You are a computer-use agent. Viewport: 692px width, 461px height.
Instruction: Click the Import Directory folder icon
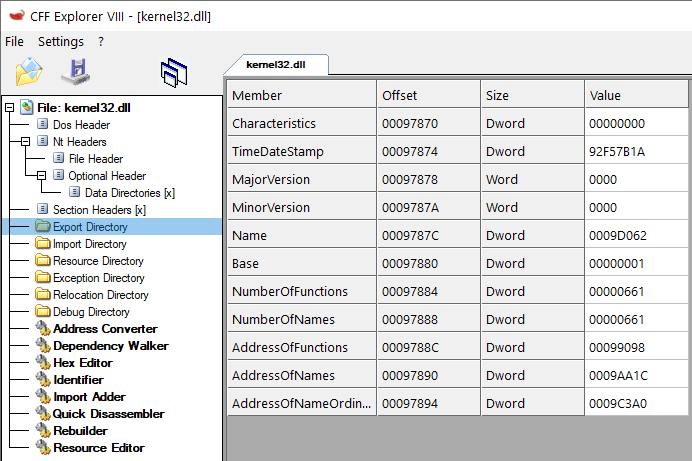43,243
